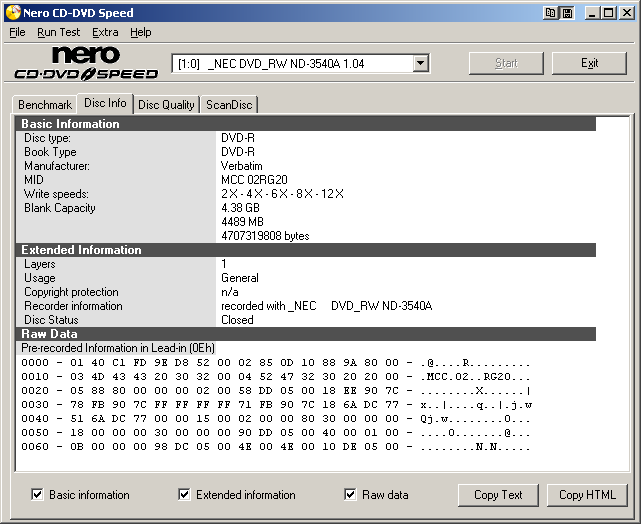
Task: Expand the drive selection dropdown arrow
Action: 421,63
